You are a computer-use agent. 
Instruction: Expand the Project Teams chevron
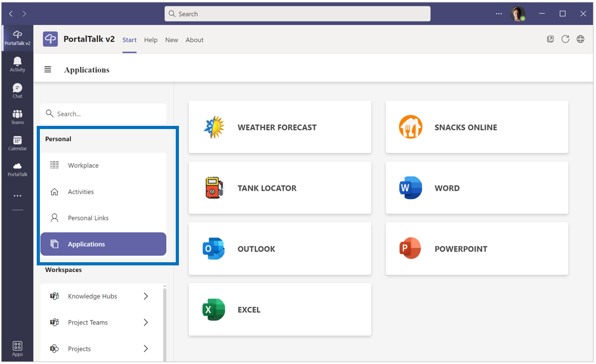pyautogui.click(x=145, y=322)
